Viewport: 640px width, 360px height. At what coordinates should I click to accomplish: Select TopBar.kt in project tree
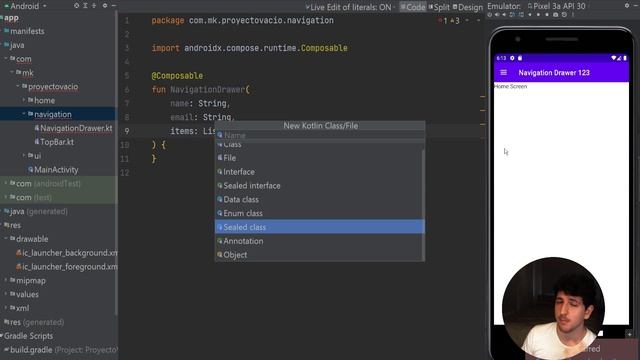point(54,142)
